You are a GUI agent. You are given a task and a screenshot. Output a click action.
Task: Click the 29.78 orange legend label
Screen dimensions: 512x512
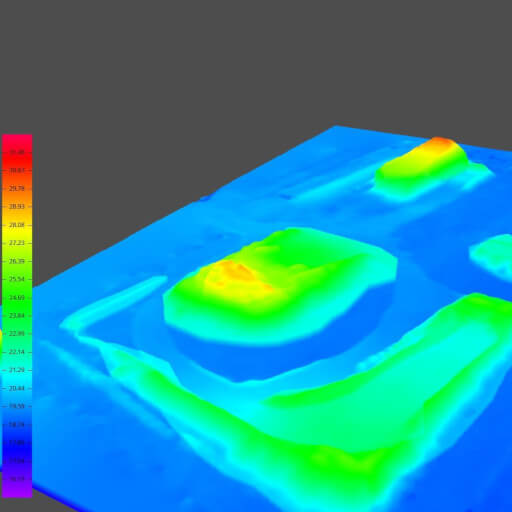[x=17, y=188]
